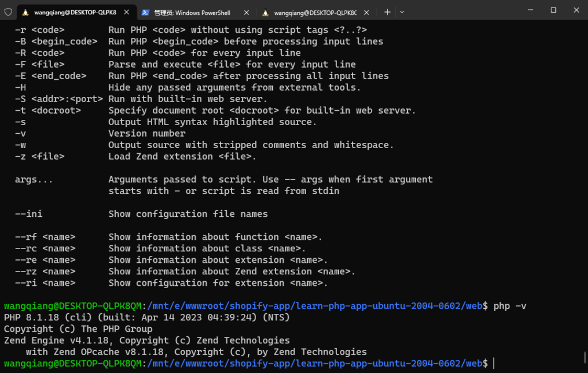Close the rightmost Ubuntu tab
Screen dimensions: 588x373
(366, 11)
